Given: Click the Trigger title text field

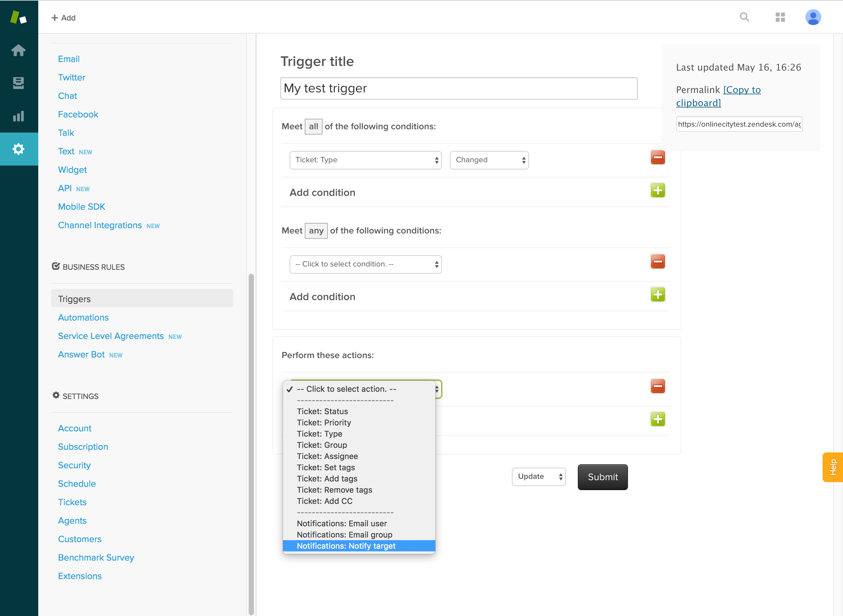Looking at the screenshot, I should [458, 88].
